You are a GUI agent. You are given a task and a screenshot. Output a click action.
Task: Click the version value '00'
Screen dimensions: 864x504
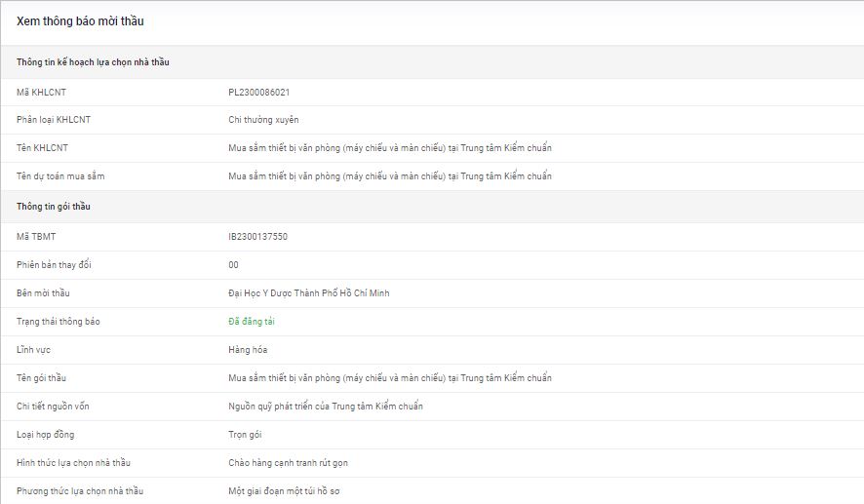point(233,265)
